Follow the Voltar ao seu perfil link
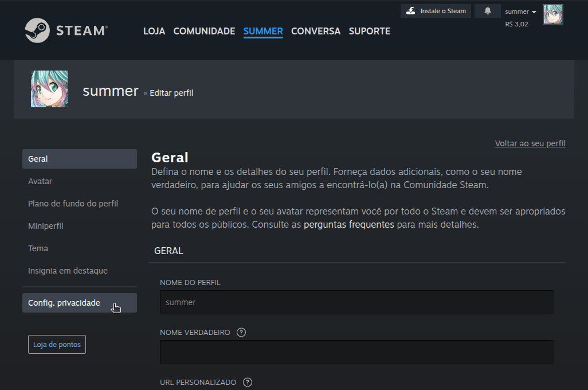The width and height of the screenshot is (588, 390). click(x=530, y=143)
